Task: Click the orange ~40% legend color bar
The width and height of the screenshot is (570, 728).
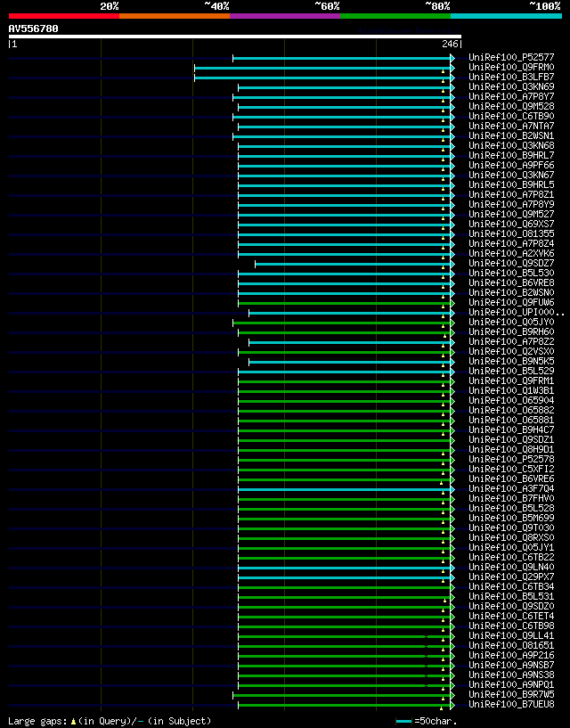Action: click(x=175, y=16)
